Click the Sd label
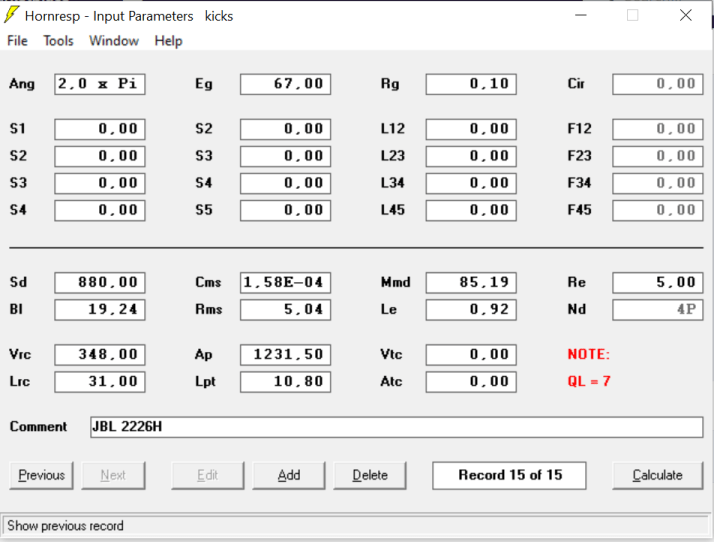714x542 pixels. [x=18, y=282]
